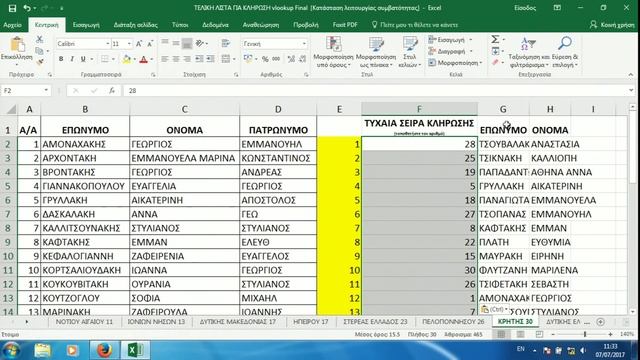Screen dimensions: 640x360
Task: Toggle middle vertical alignment
Action: point(176,43)
